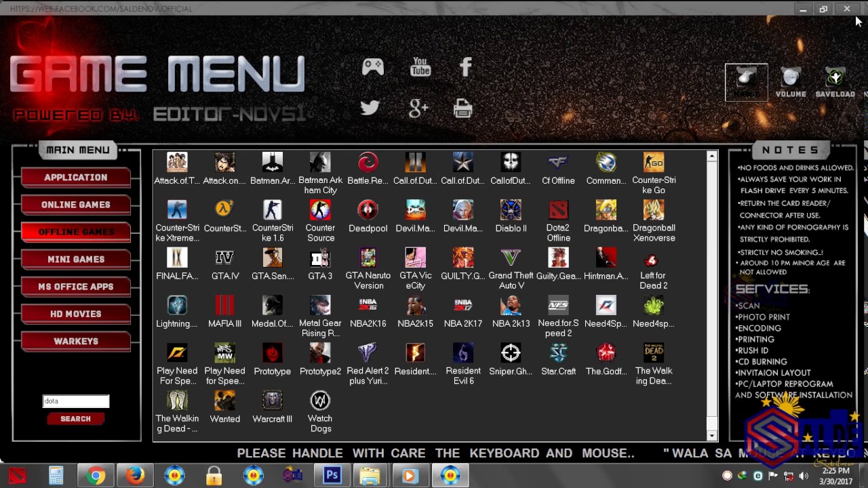Screen dimensions: 868x488
Task: Open Google Chrome from the taskbar
Action: tap(96, 476)
